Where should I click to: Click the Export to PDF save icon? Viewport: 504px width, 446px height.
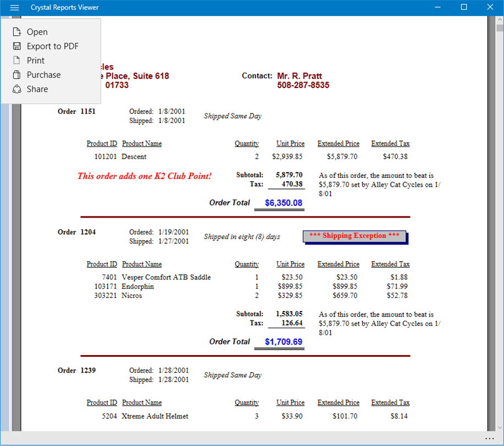coord(17,46)
